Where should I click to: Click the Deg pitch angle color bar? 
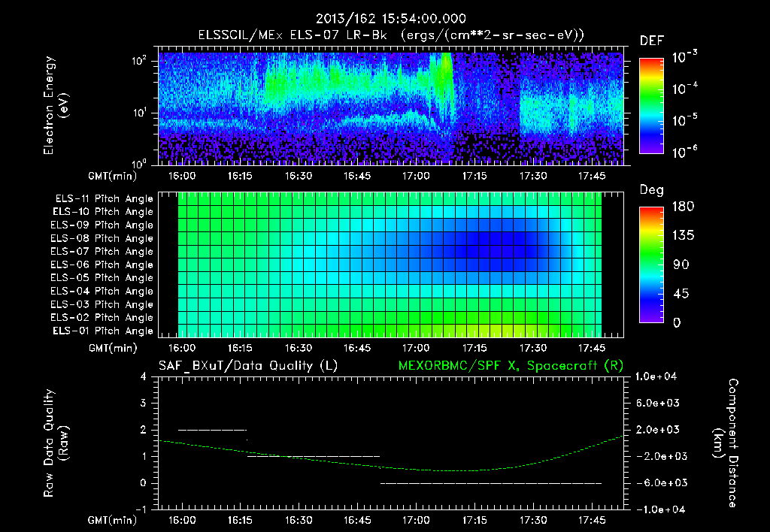651,264
